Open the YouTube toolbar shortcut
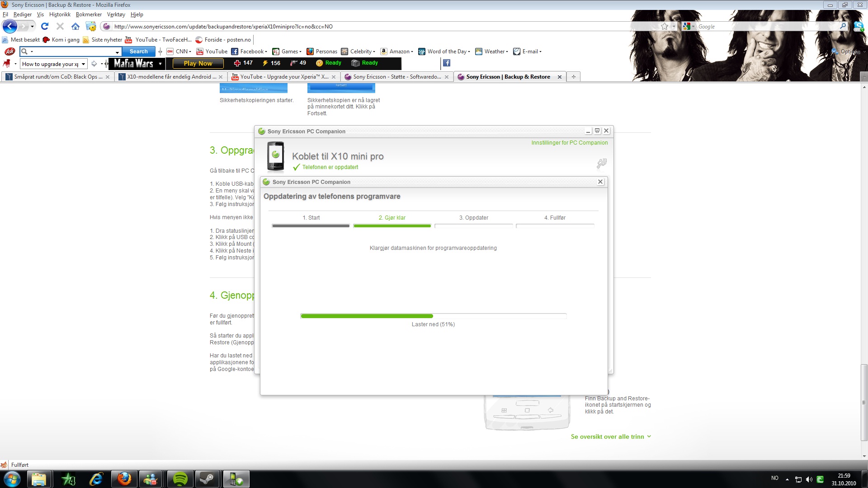This screenshot has height=488, width=868. pyautogui.click(x=212, y=52)
